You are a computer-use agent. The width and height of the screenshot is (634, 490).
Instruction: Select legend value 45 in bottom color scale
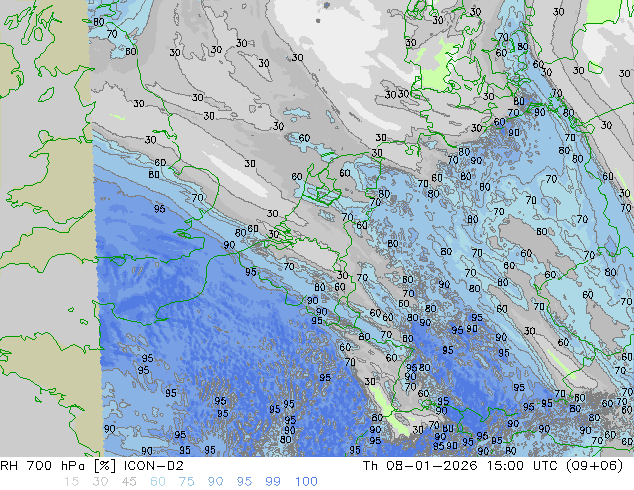[129, 482]
